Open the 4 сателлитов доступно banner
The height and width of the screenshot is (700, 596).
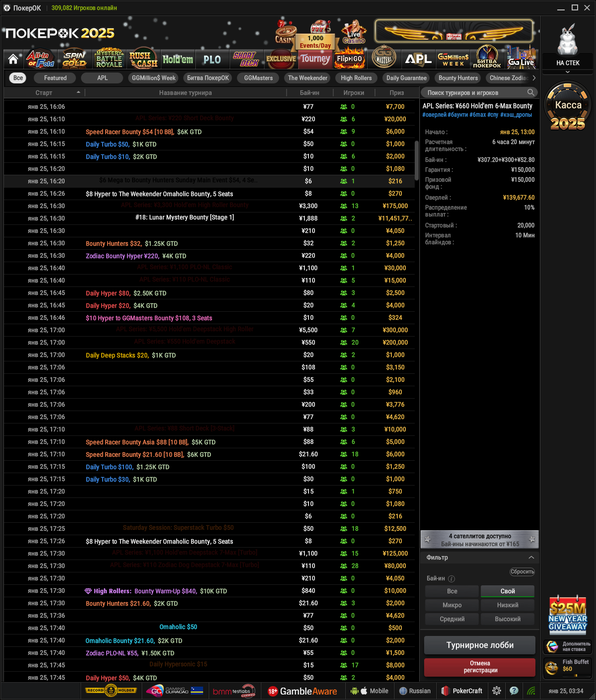click(479, 539)
